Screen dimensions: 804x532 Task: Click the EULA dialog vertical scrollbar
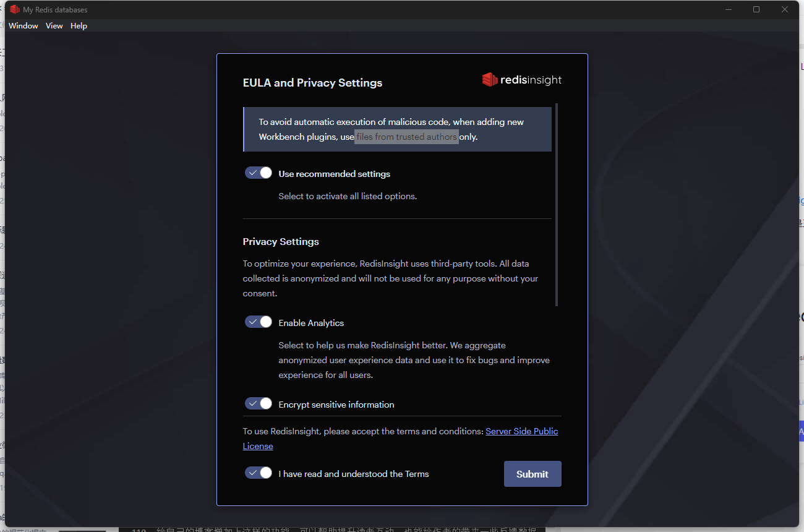coord(557,205)
